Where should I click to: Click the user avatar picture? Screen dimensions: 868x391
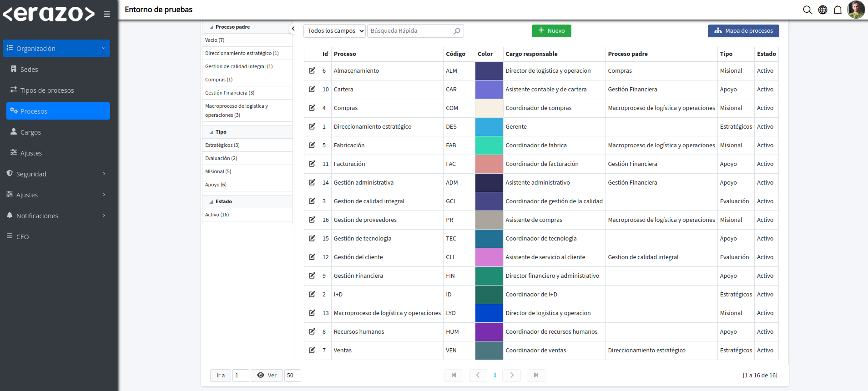[x=856, y=10]
